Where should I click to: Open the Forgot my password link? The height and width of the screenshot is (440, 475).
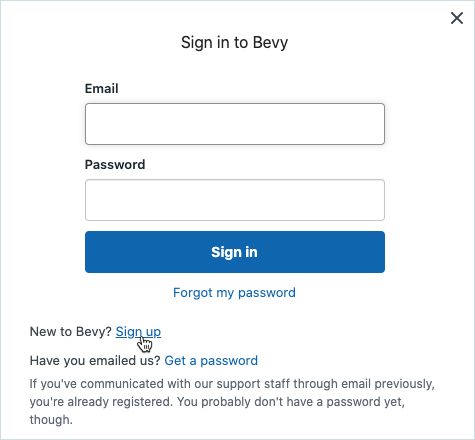[234, 293]
